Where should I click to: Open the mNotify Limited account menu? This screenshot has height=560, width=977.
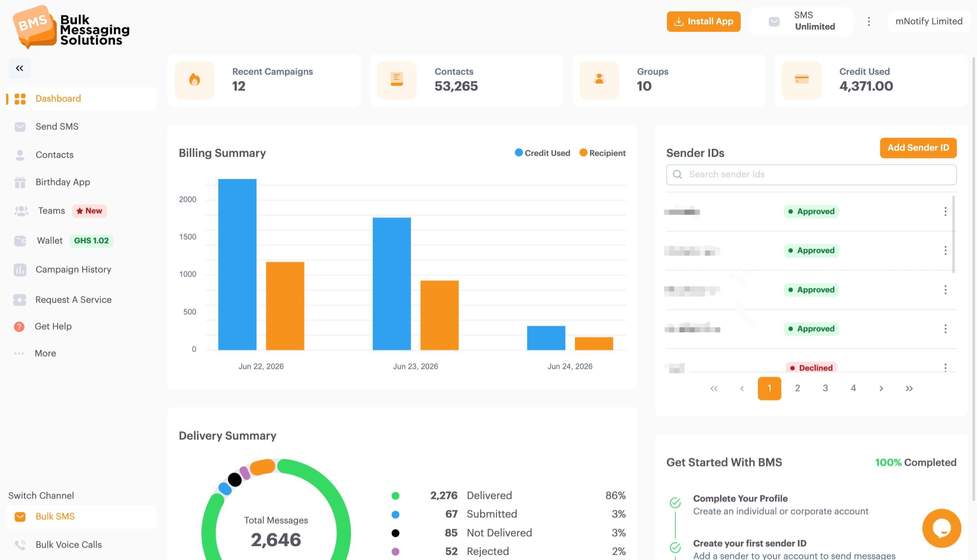pyautogui.click(x=929, y=21)
